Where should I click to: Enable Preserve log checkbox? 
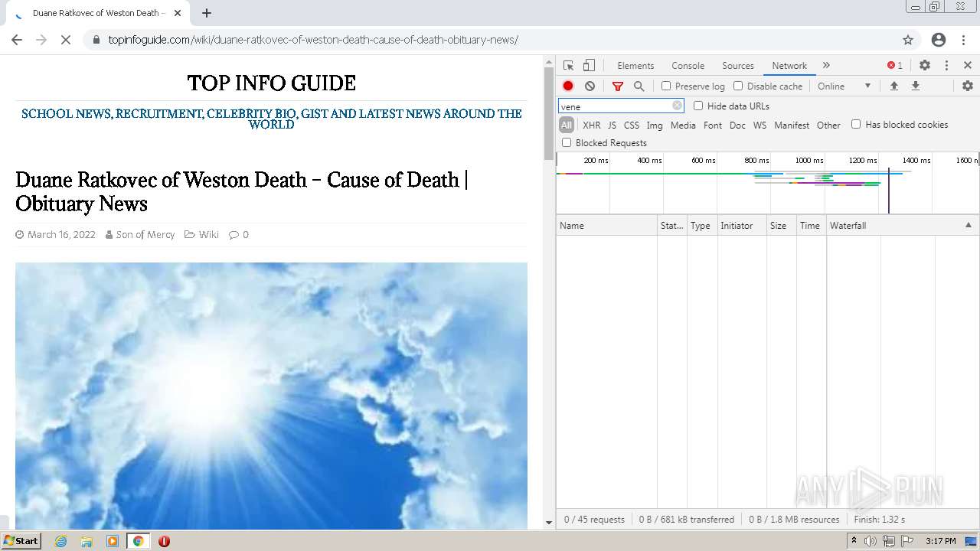(666, 86)
